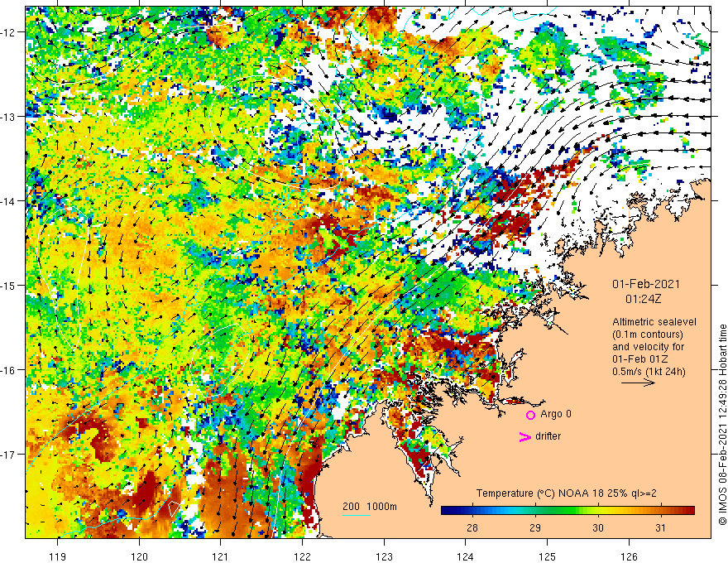This screenshot has height=563, width=728.
Task: Click the date text 01-Feb-2021
Action: pyautogui.click(x=646, y=284)
